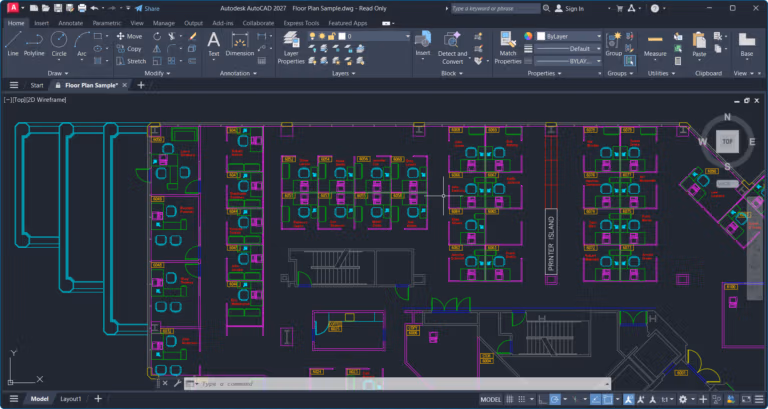Screen dimensions: 768x409
Task: Click the white ByLayer color swatch
Action: click(x=541, y=36)
